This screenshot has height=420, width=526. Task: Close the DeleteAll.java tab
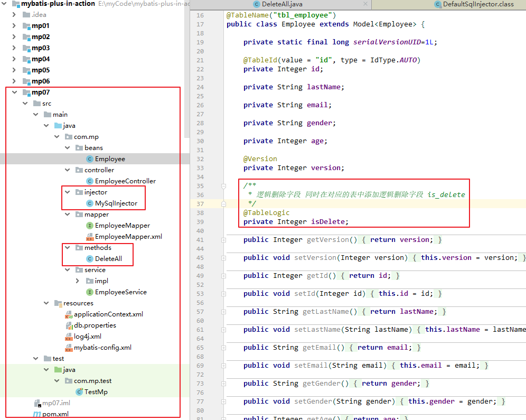click(365, 4)
